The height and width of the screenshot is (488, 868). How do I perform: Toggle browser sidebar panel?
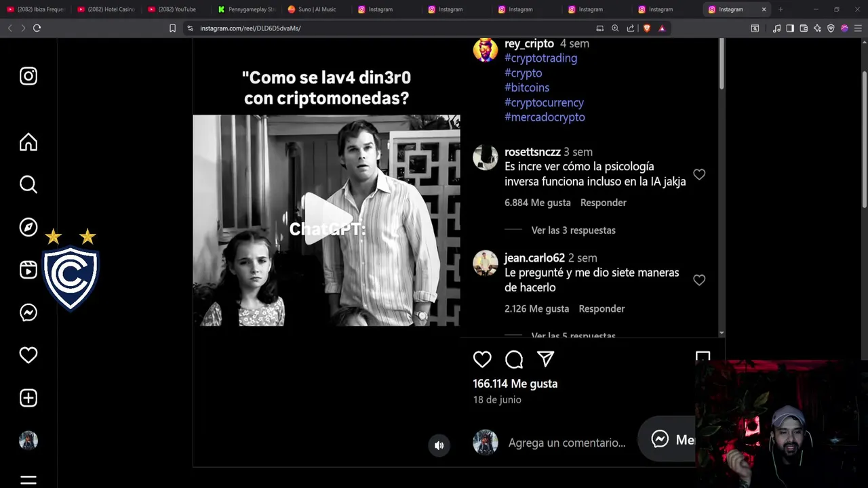(790, 28)
